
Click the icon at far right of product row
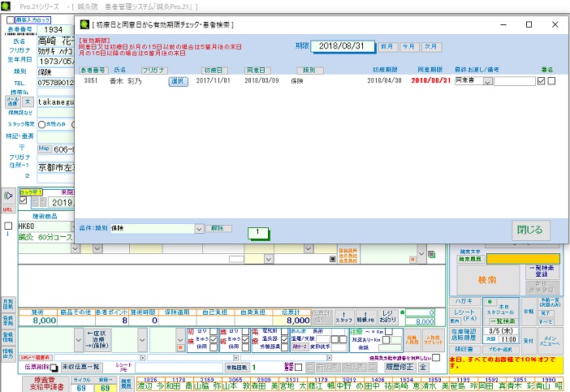point(431,254)
